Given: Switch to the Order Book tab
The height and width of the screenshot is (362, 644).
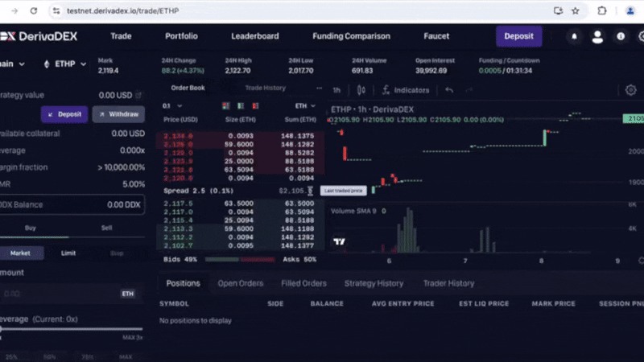Looking at the screenshot, I should (188, 88).
